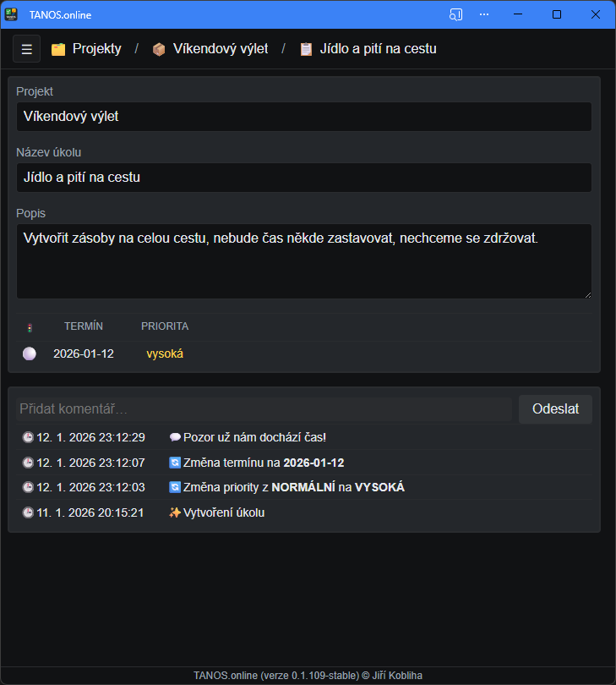Viewport: 616px width, 685px height.
Task: Click the blue change icon next to Změna termínu
Action: tap(177, 463)
